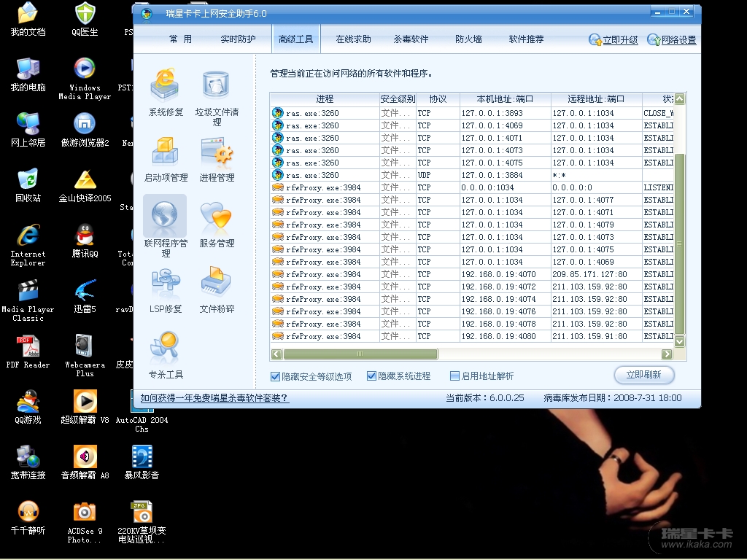Select 暴风影音 desktop icon
The height and width of the screenshot is (560, 747).
pyautogui.click(x=142, y=462)
